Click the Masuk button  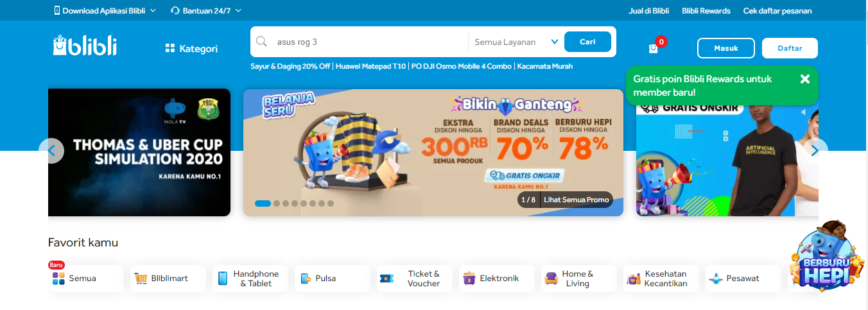click(726, 48)
